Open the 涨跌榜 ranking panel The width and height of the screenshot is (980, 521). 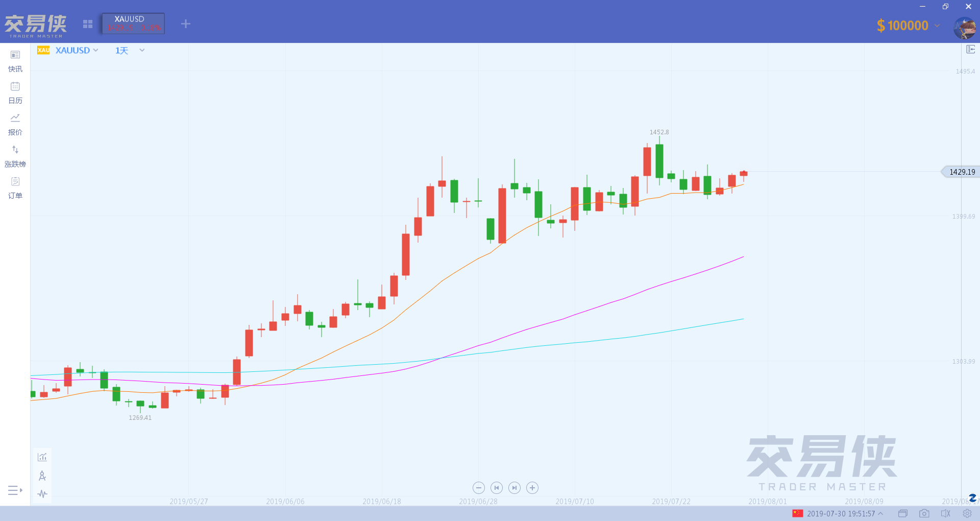click(x=15, y=156)
